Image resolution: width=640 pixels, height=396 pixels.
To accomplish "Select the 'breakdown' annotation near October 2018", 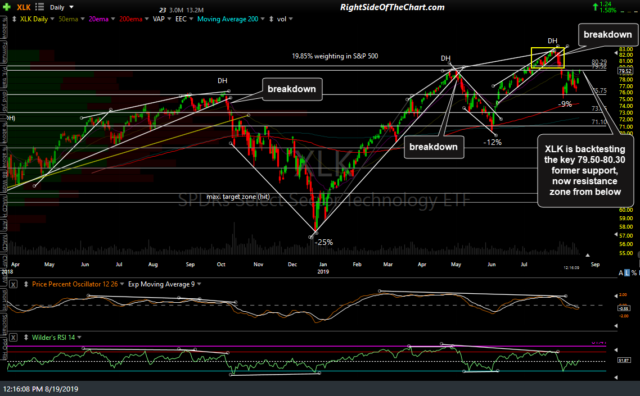I will (x=292, y=89).
